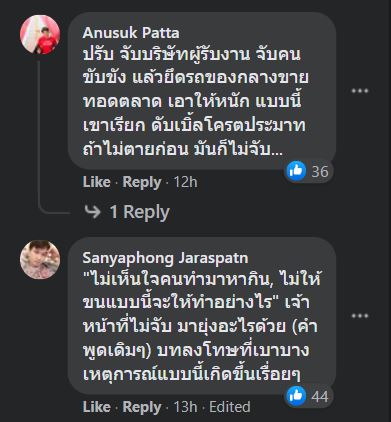Click the blue thumbs-up reaction icon beside 36
391x422 pixels.
296,171
